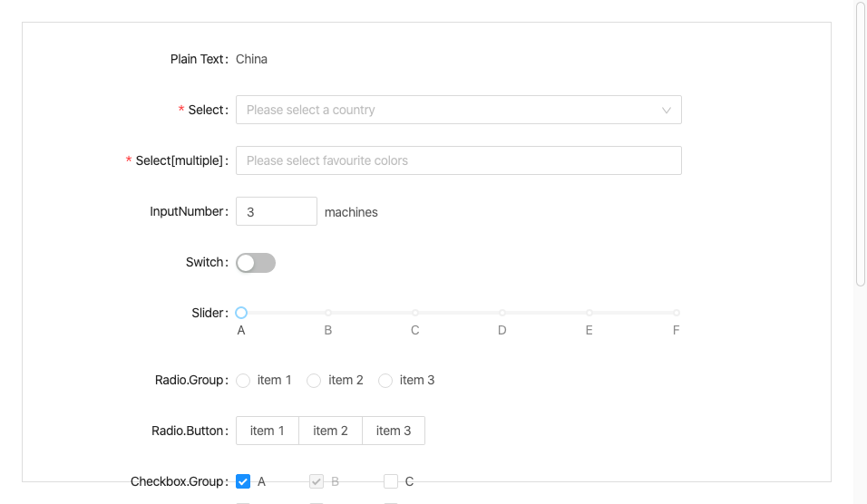Open the favourite colors multiple select

pos(458,160)
